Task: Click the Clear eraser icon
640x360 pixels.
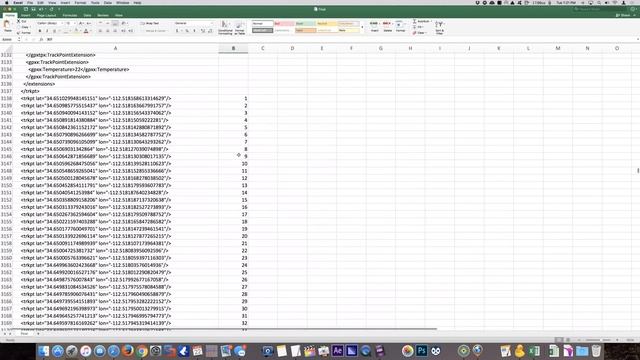Action: coord(415,33)
